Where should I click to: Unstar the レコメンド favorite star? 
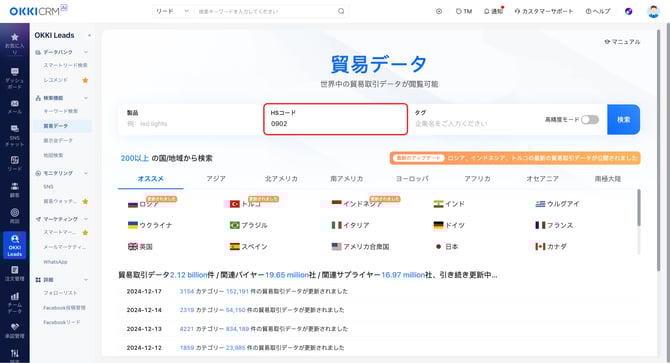[85, 80]
